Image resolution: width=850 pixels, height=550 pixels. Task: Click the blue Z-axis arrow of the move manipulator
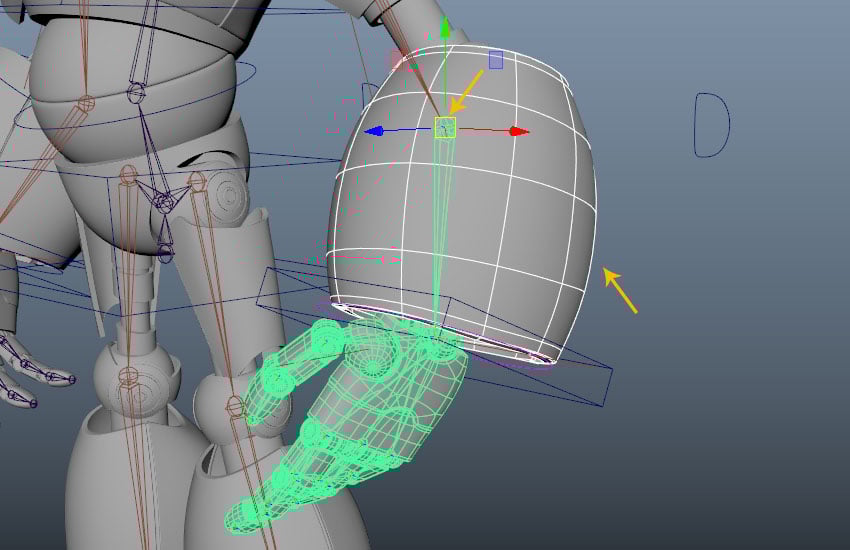pos(375,131)
